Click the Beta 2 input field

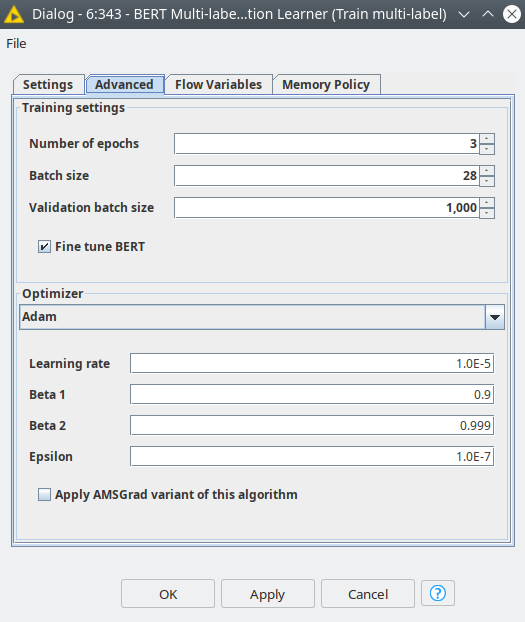coord(312,425)
